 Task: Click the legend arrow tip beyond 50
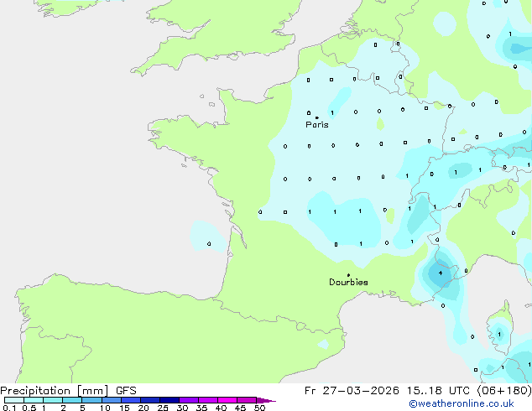266,400
